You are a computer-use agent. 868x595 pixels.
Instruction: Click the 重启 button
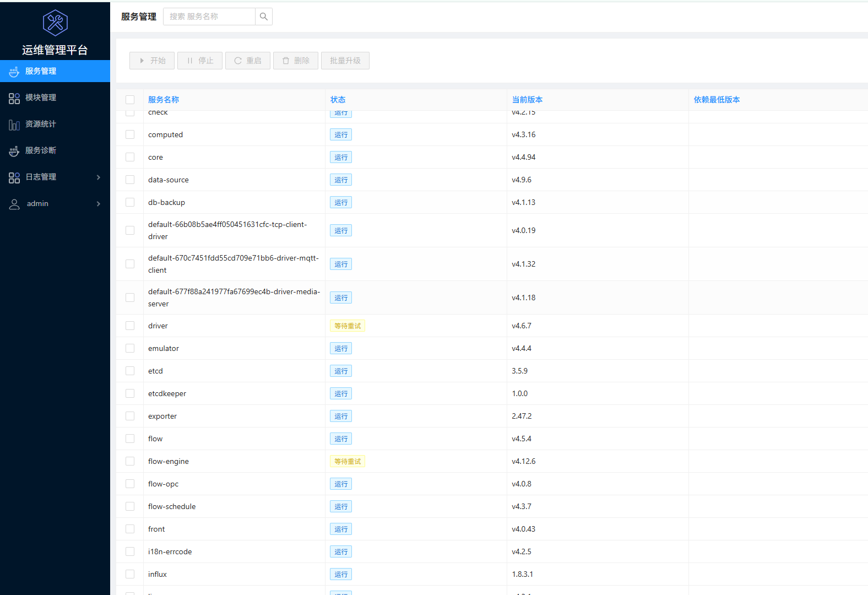[x=248, y=61]
